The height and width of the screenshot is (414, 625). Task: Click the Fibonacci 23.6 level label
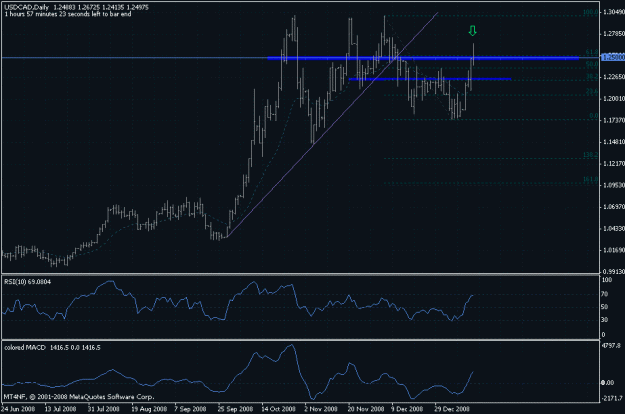(x=592, y=92)
